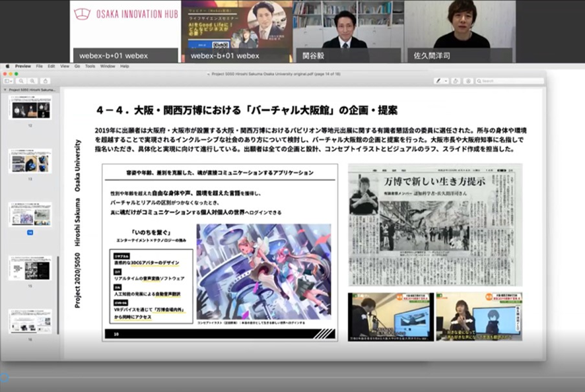Screen dimensions: 585x392
Task: Select page 16 thumbnail in sidebar
Action: pyautogui.click(x=30, y=321)
